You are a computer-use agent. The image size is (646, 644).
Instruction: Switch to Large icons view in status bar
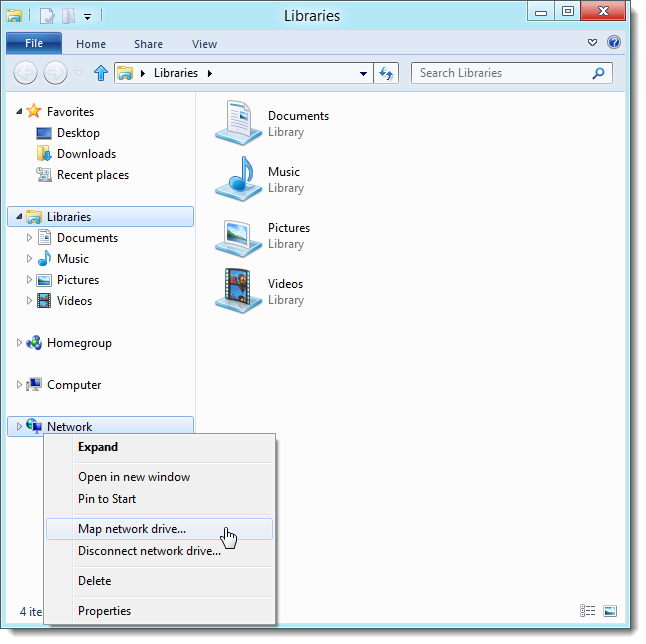[x=610, y=611]
